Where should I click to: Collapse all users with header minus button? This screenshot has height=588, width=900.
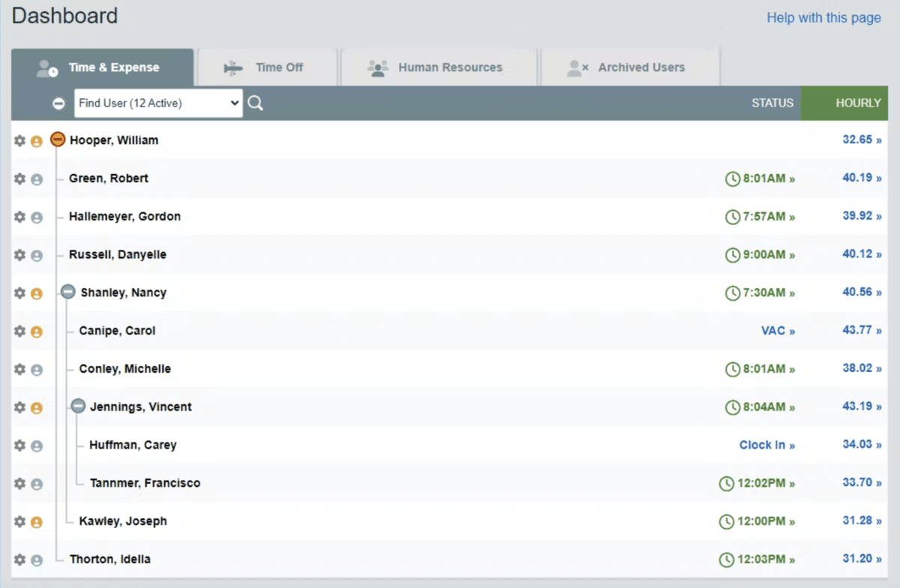click(x=59, y=103)
